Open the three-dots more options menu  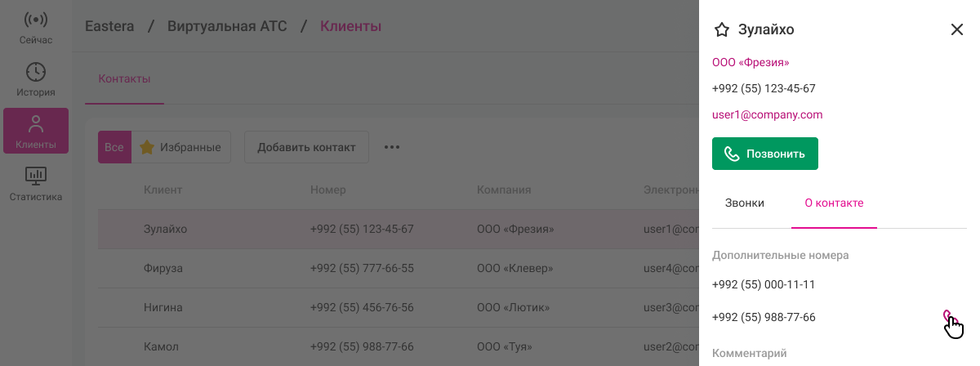(x=392, y=148)
